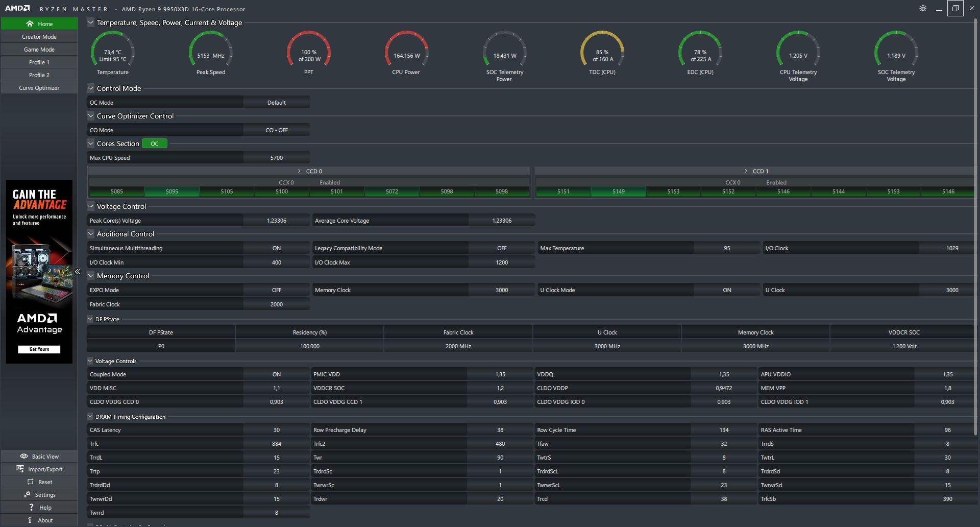Collapse the Additional Control section
Viewport: 980px width, 527px height.
coord(91,233)
